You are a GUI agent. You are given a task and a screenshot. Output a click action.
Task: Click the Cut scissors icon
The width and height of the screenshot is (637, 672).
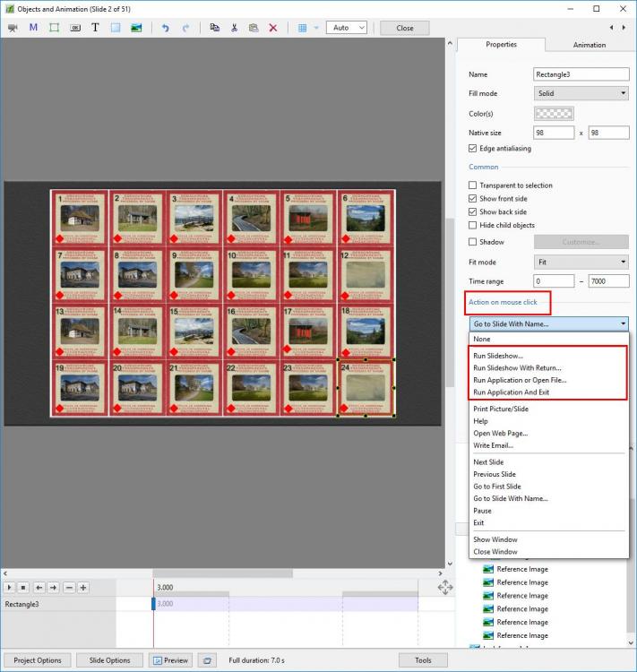click(x=234, y=28)
